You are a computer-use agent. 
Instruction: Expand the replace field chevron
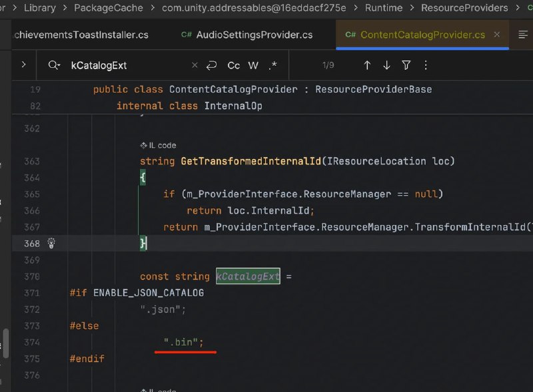coord(23,65)
